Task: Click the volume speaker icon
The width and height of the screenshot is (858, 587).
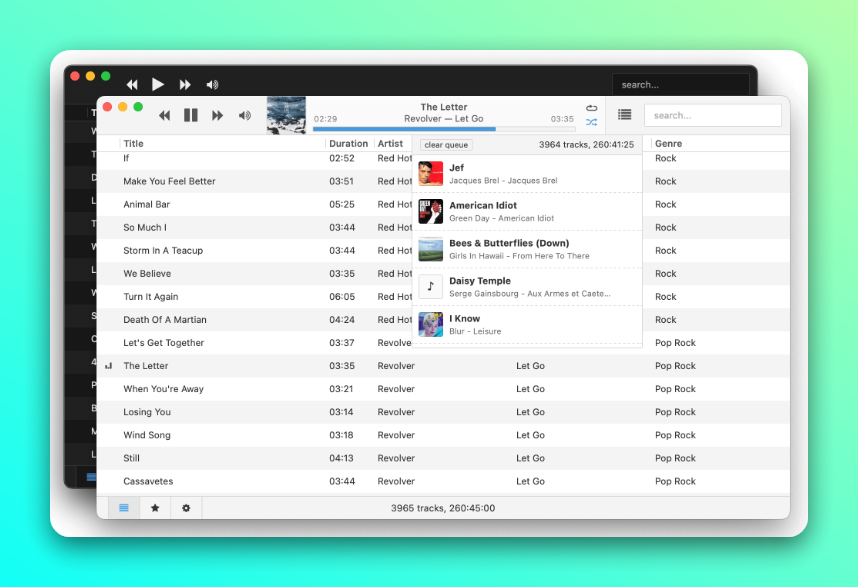Action: (244, 116)
